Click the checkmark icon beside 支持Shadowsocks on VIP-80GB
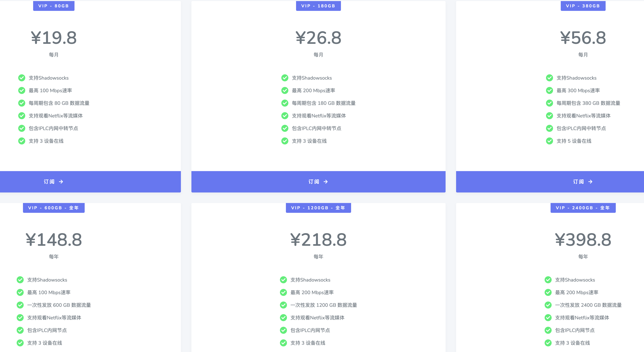This screenshot has width=644, height=352. point(22,78)
